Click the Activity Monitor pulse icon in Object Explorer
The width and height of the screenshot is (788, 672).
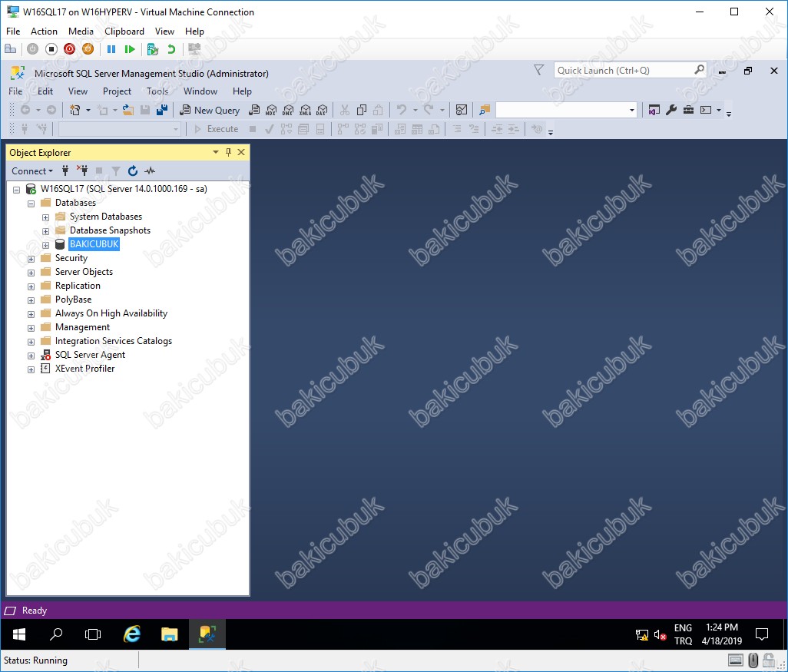pos(150,171)
